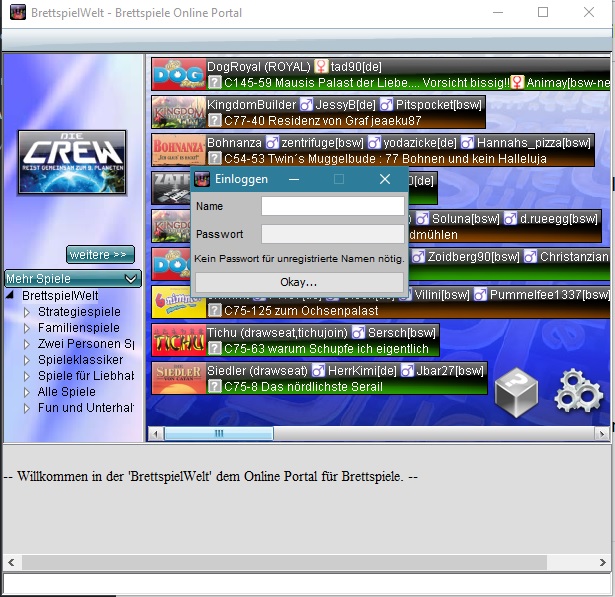Close the Einloggen dialog
The width and height of the screenshot is (615, 597).
point(385,179)
